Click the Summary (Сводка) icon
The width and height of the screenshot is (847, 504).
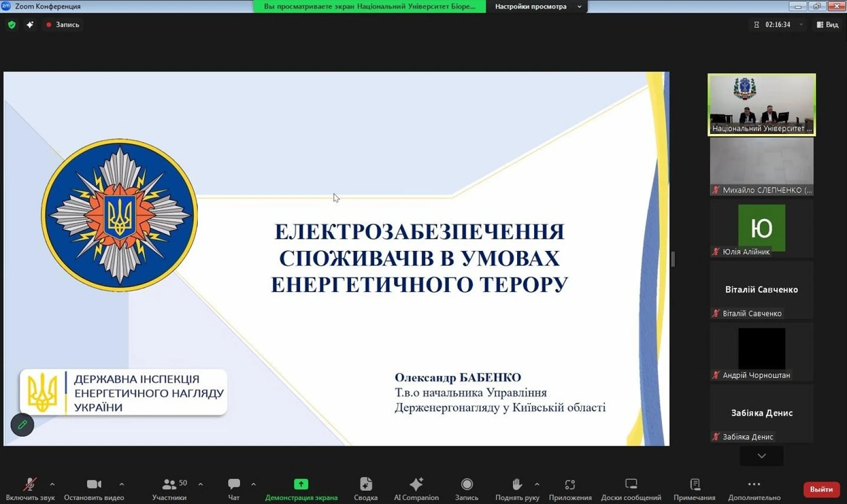pyautogui.click(x=366, y=484)
